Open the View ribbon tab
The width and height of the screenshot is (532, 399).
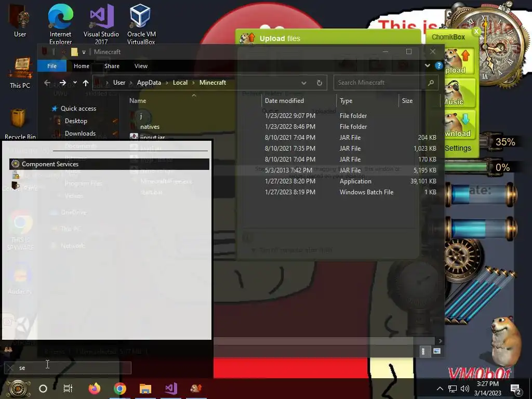(x=141, y=66)
